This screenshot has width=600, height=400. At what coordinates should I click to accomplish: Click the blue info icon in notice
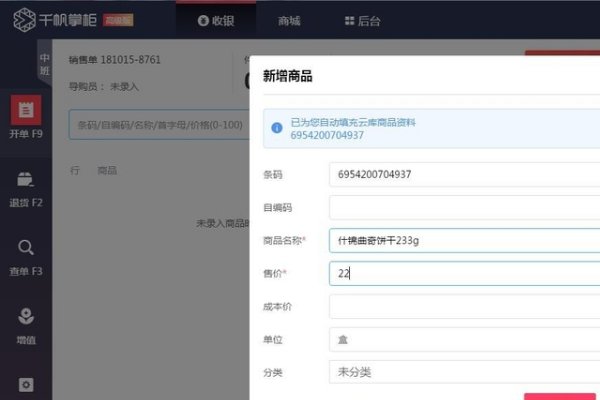(x=277, y=128)
